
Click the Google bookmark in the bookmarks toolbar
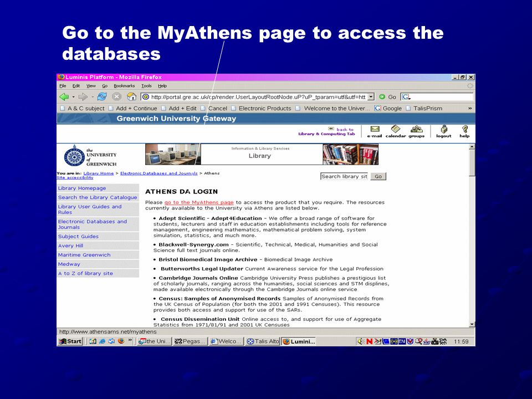pos(388,108)
